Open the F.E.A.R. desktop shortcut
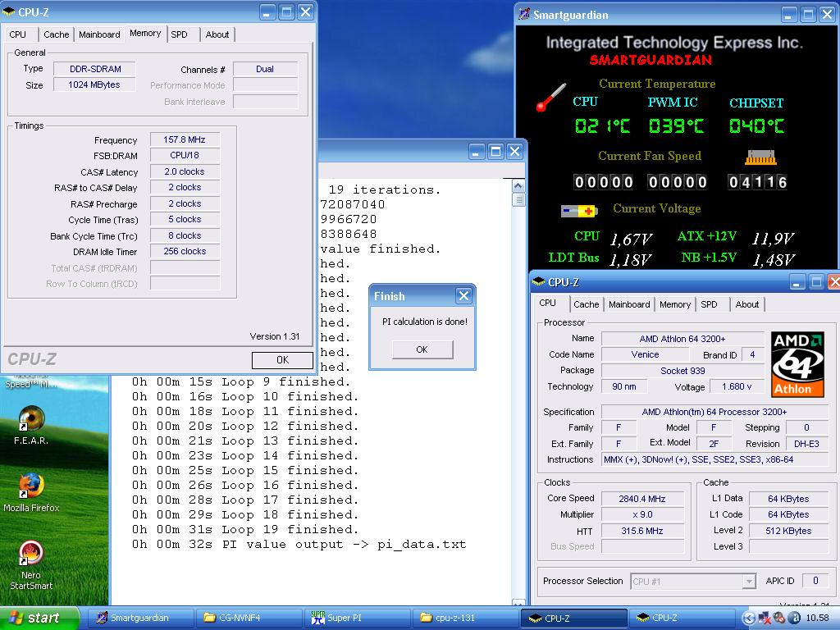The height and width of the screenshot is (630, 840). click(x=31, y=426)
